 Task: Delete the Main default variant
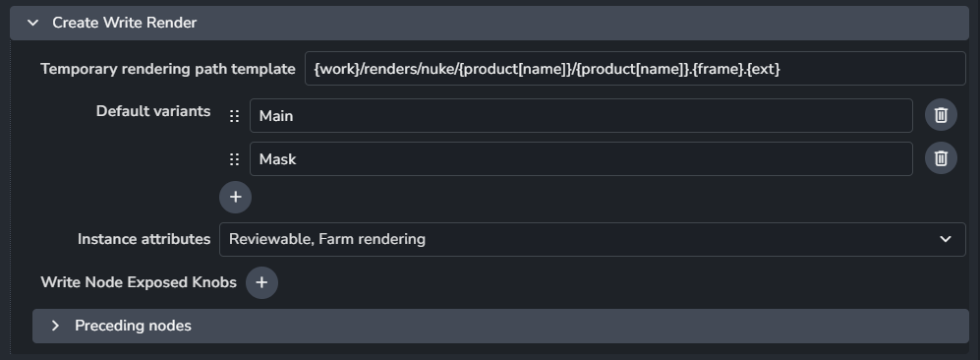[x=941, y=115]
